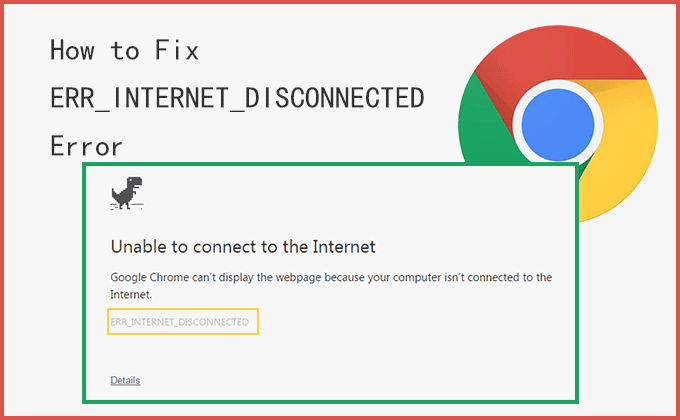The height and width of the screenshot is (420, 680).
Task: Click the blue center of Chrome logo
Action: [x=558, y=125]
